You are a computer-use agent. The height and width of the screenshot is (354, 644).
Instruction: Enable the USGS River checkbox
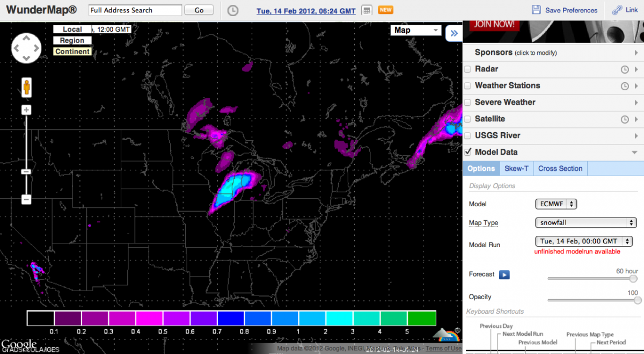467,136
